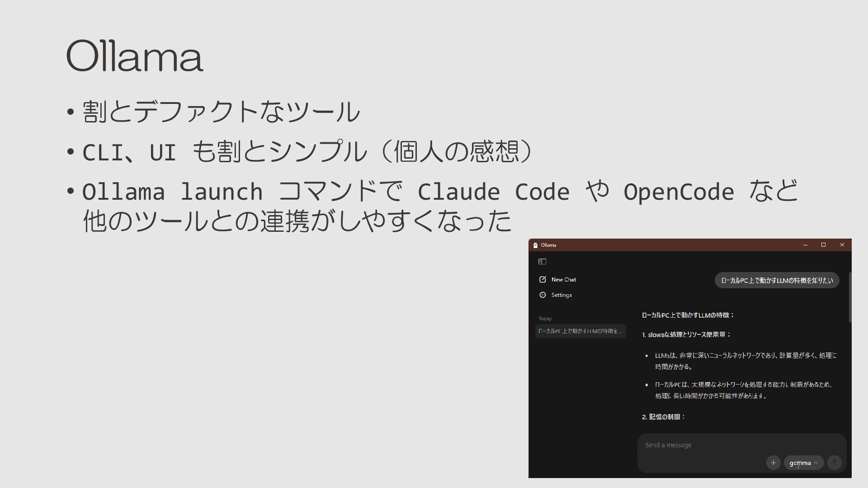Click the New Chat compose icon

[542, 280]
